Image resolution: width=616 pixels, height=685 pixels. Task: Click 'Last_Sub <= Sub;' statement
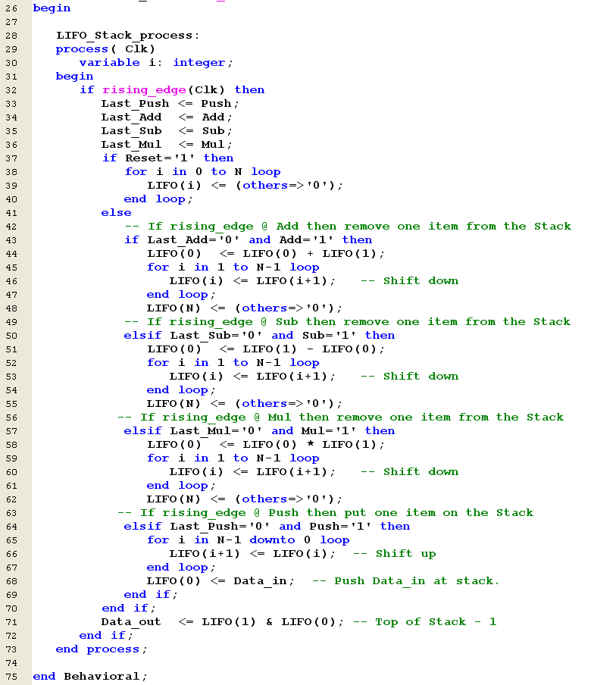(x=167, y=130)
